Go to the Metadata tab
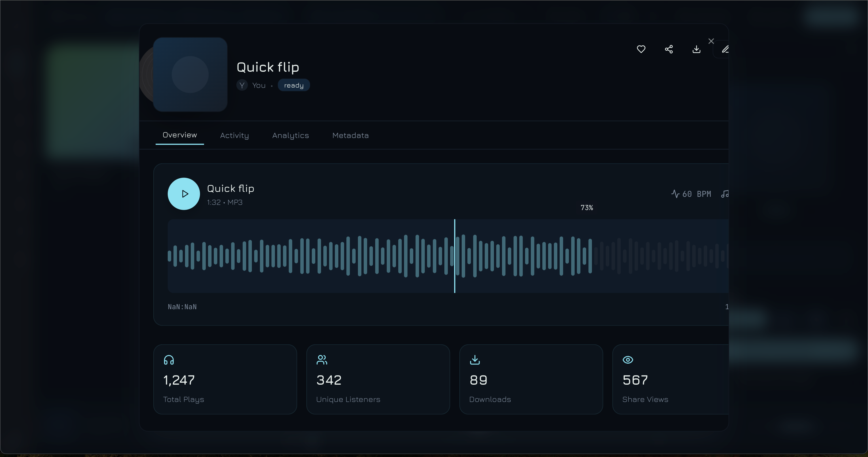This screenshot has height=457, width=868. tap(350, 135)
